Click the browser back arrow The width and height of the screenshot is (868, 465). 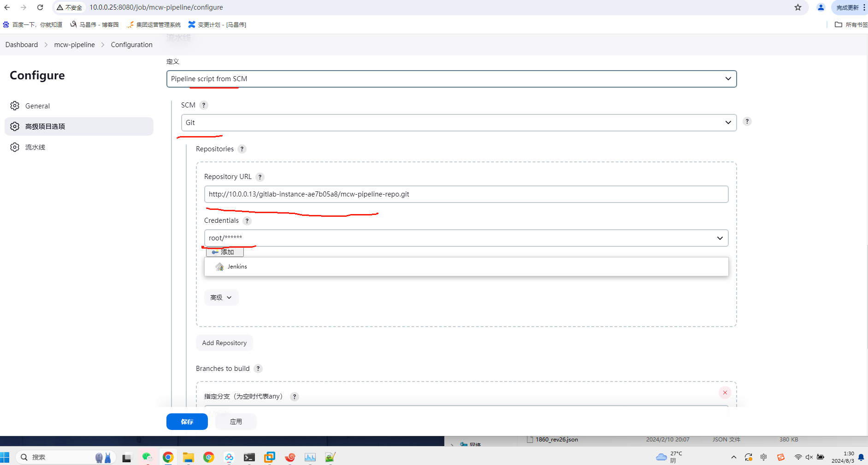(7, 7)
